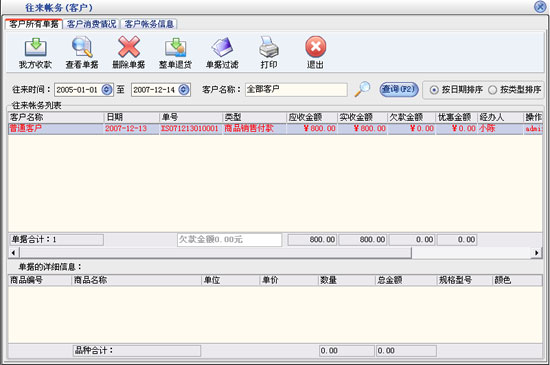Viewport: 550px width, 365px height.
Task: Open the end date 2007-12-14 dropdown arrow
Action: click(184, 90)
